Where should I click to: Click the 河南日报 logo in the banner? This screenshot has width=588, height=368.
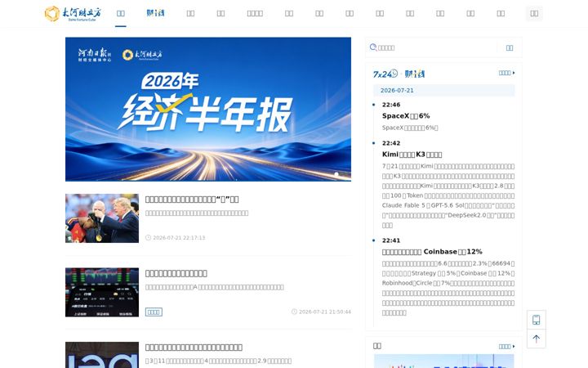[95, 55]
